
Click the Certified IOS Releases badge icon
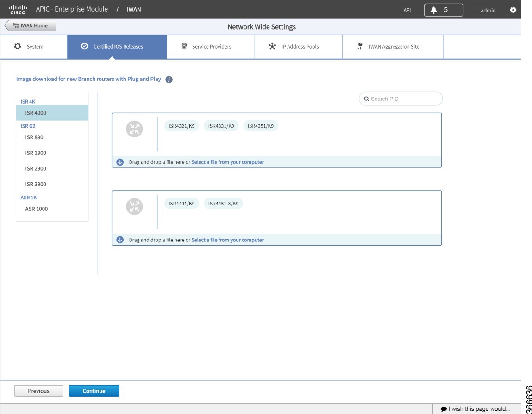[84, 46]
